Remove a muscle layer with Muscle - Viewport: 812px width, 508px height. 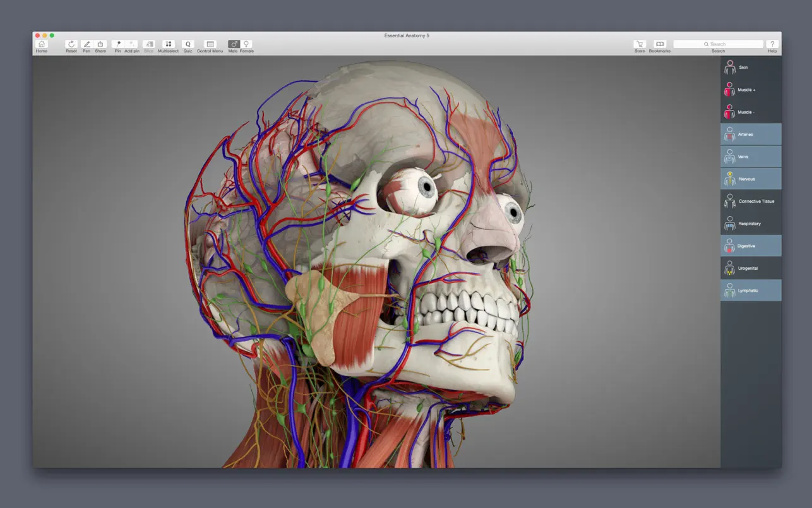tap(751, 112)
